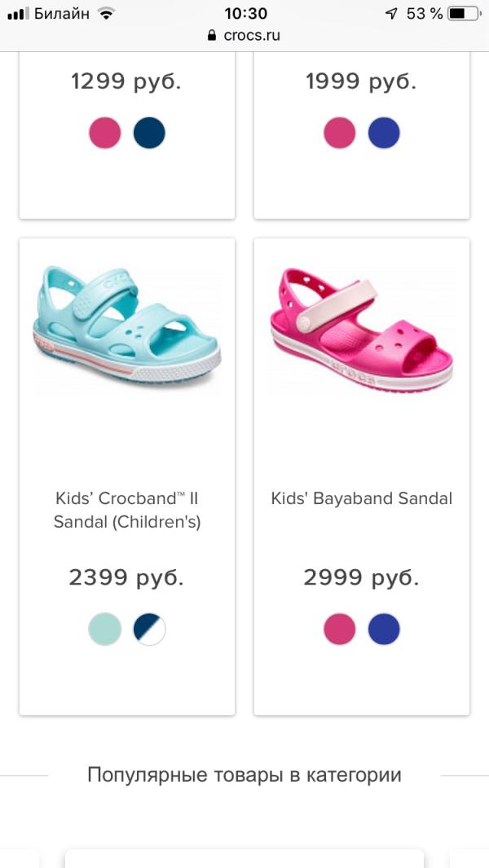The width and height of the screenshot is (489, 868).
Task: Open the crocs.ru address bar
Action: coord(244,36)
